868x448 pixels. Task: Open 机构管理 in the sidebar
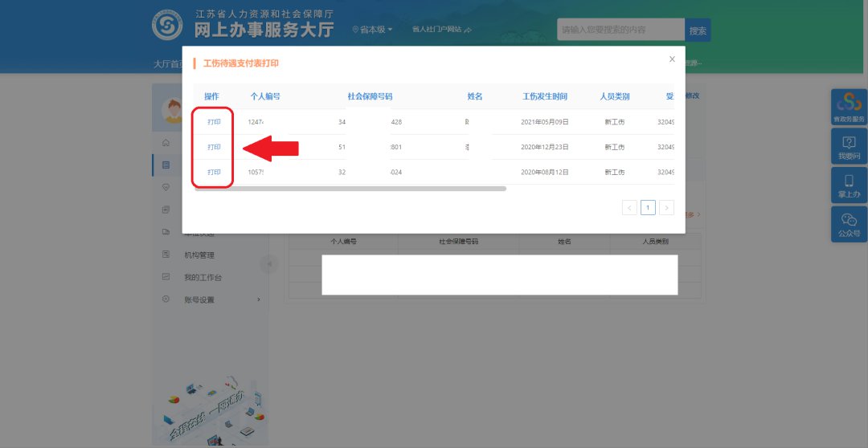[x=199, y=255]
